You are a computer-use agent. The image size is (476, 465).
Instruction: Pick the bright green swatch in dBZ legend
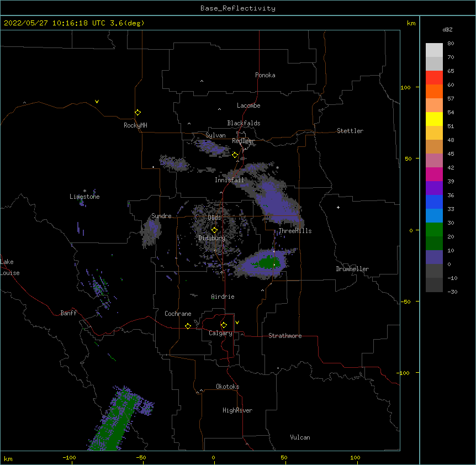434,230
